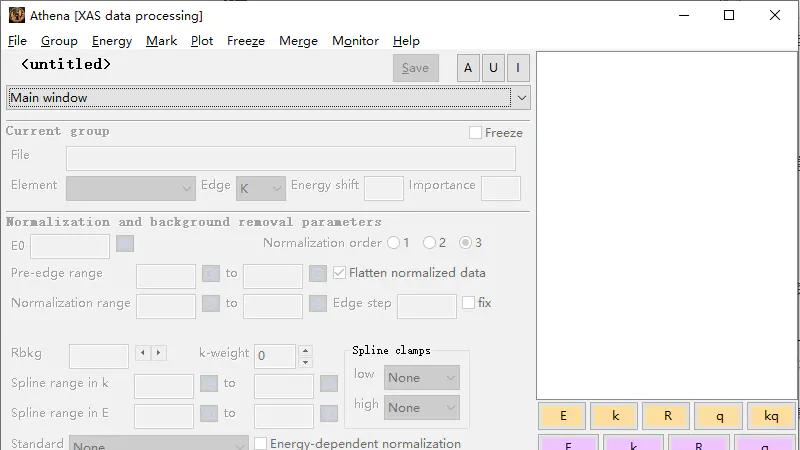Click the Save project button
Image resolution: width=800 pixels, height=450 pixels.
[415, 68]
